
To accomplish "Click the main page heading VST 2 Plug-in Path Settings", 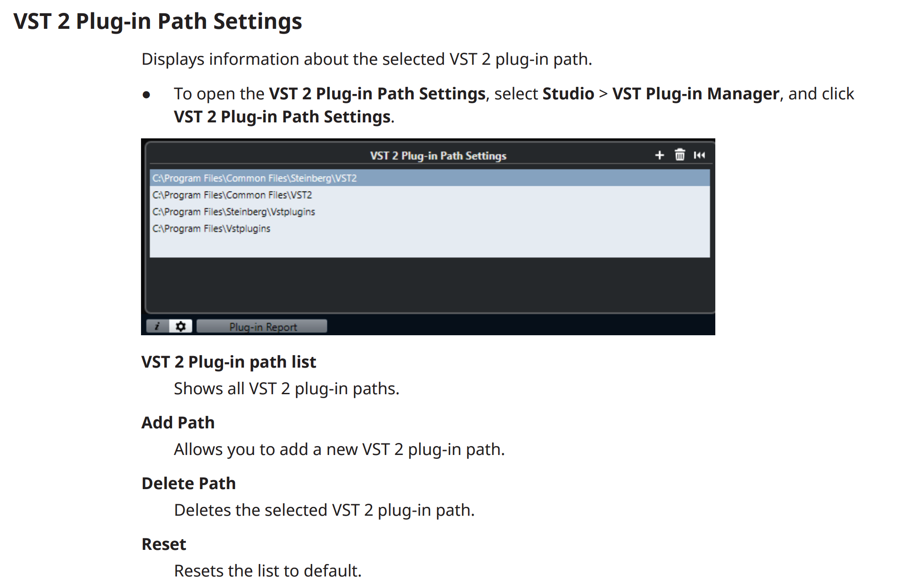I will click(157, 21).
